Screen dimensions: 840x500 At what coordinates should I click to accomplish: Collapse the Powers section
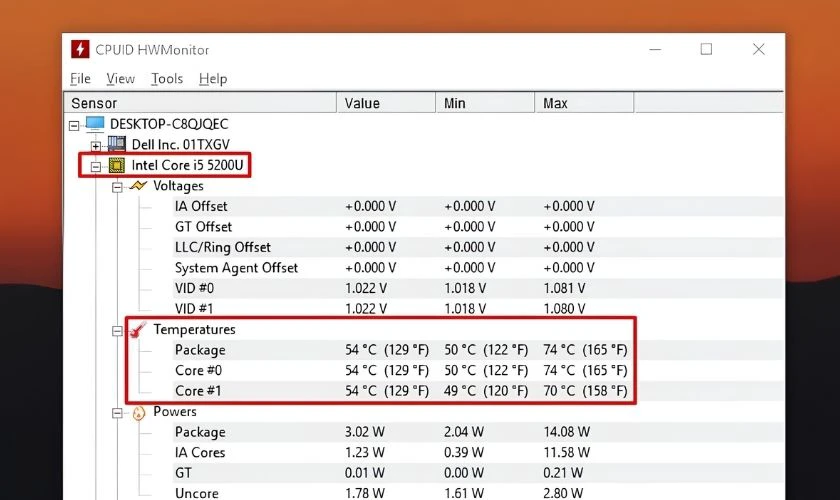pos(117,413)
